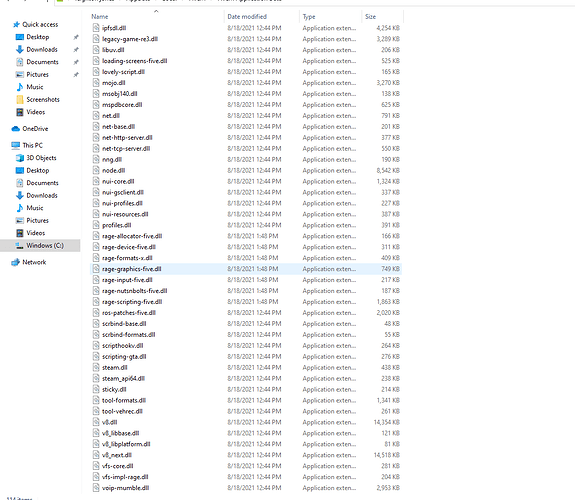Select the net-base.dll file name
Viewport: 575px width, 500px height.
[x=118, y=127]
